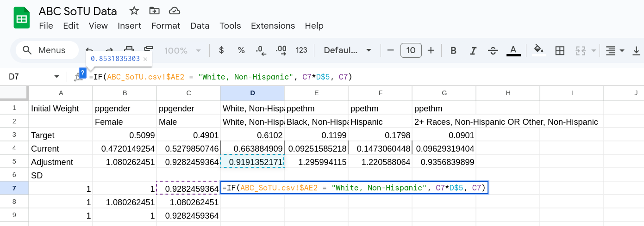
Task: Click the move to folder icon
Action: (x=154, y=11)
